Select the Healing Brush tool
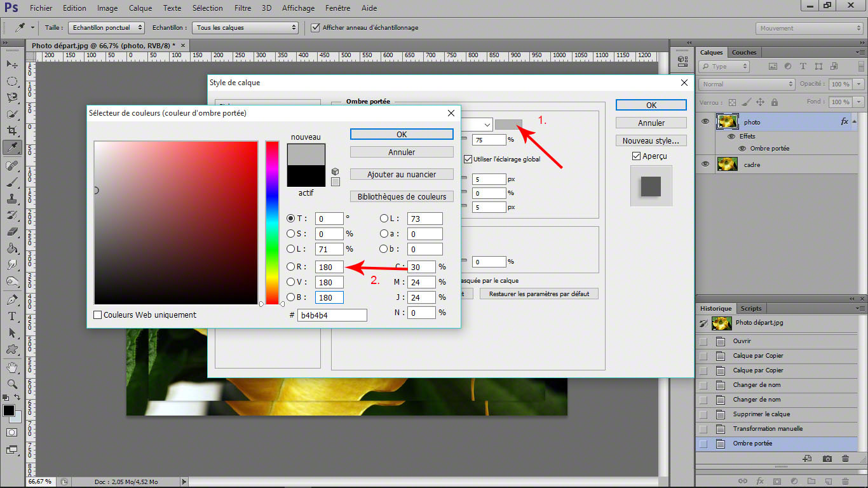This screenshot has width=868, height=488. (12, 165)
